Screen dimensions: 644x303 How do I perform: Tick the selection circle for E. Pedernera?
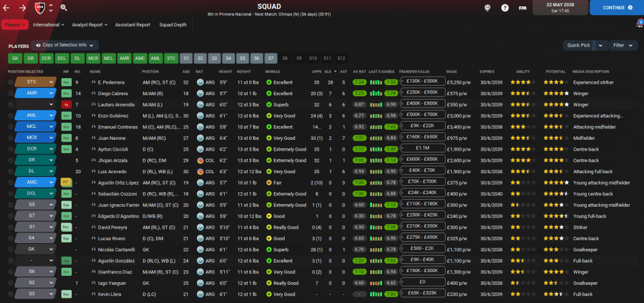[x=11, y=82]
